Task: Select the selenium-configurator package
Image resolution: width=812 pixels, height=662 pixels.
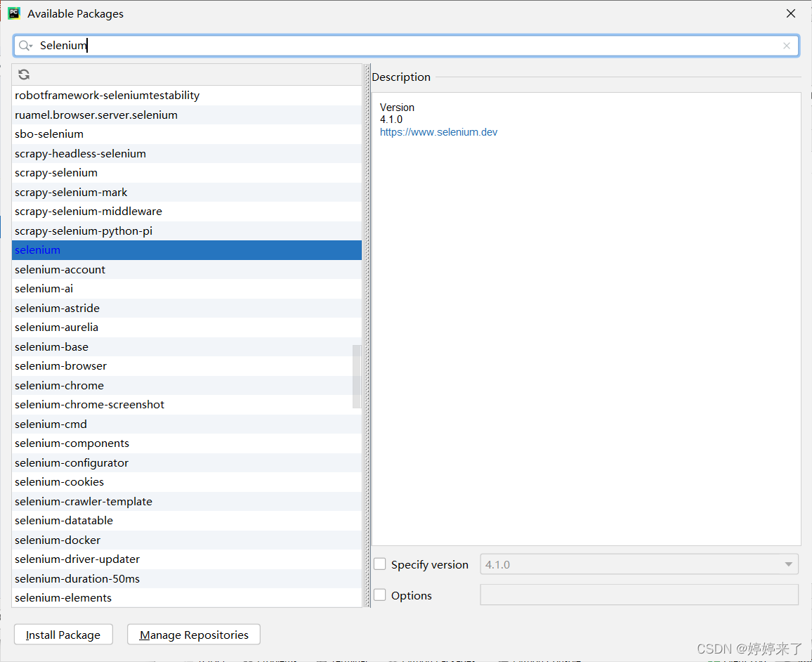Action: (x=186, y=462)
